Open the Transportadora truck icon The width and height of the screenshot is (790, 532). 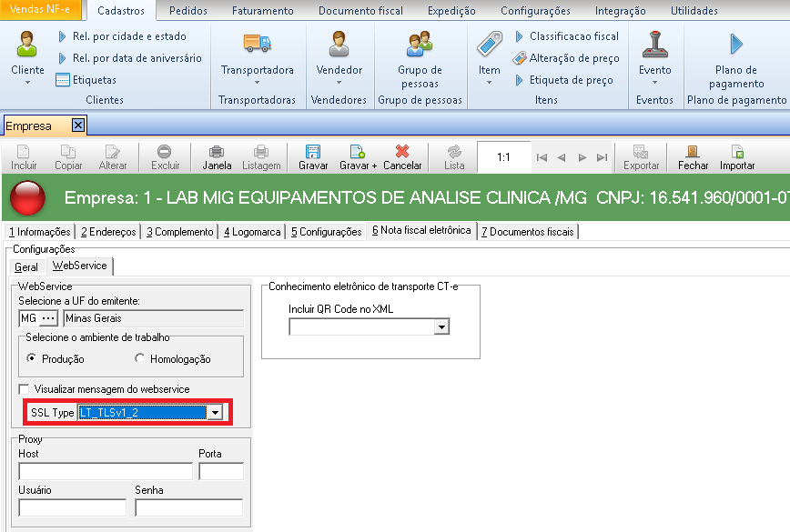pyautogui.click(x=257, y=44)
